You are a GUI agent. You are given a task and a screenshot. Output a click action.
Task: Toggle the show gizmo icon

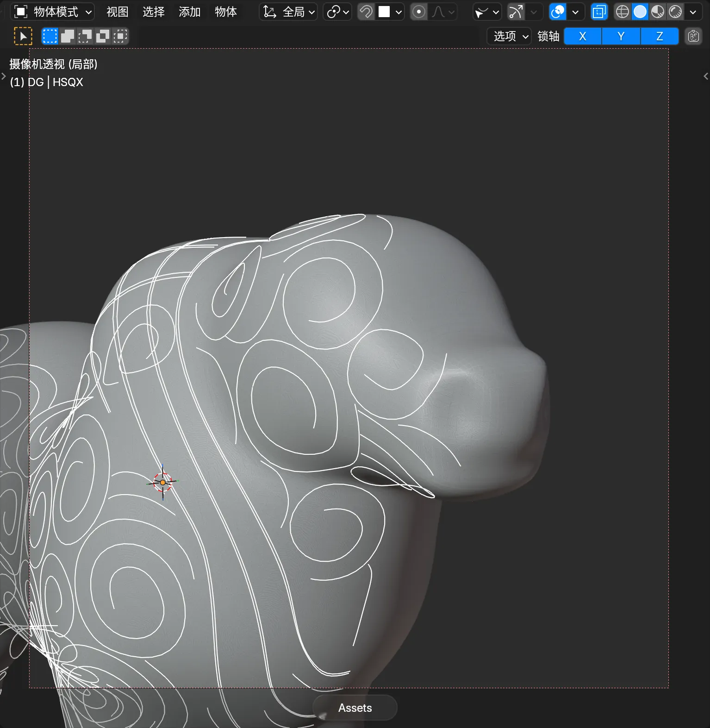(x=516, y=12)
